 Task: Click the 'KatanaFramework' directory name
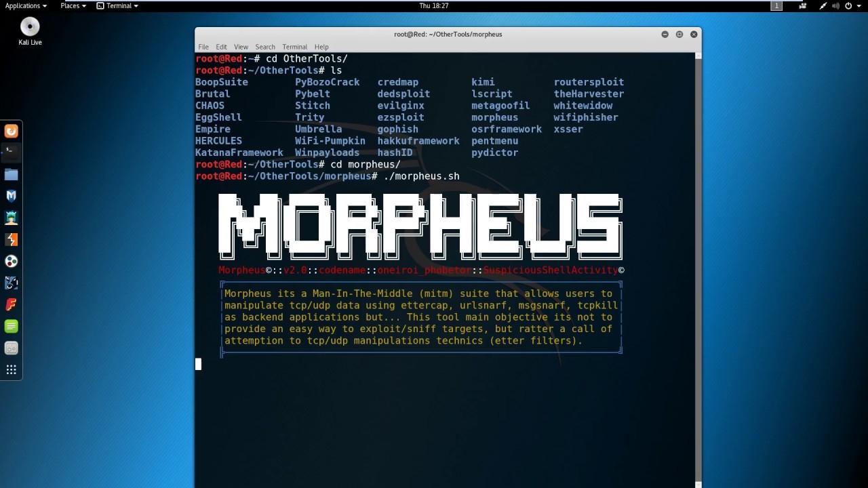pos(239,152)
